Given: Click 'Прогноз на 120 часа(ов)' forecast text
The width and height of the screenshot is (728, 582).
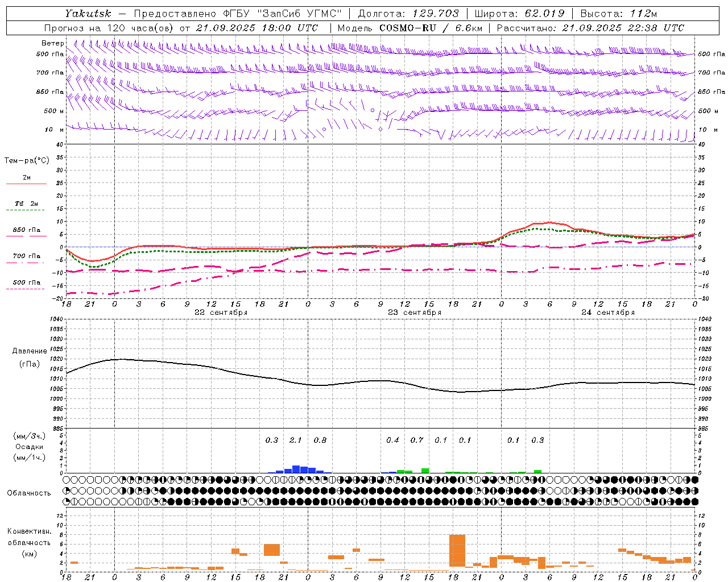Looking at the screenshot, I should coord(110,28).
